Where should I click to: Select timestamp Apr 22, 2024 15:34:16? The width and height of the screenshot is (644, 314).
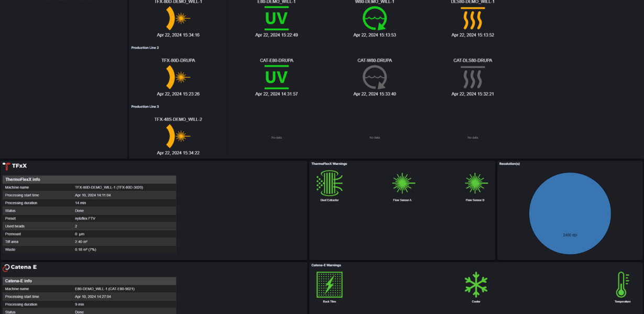point(178,35)
